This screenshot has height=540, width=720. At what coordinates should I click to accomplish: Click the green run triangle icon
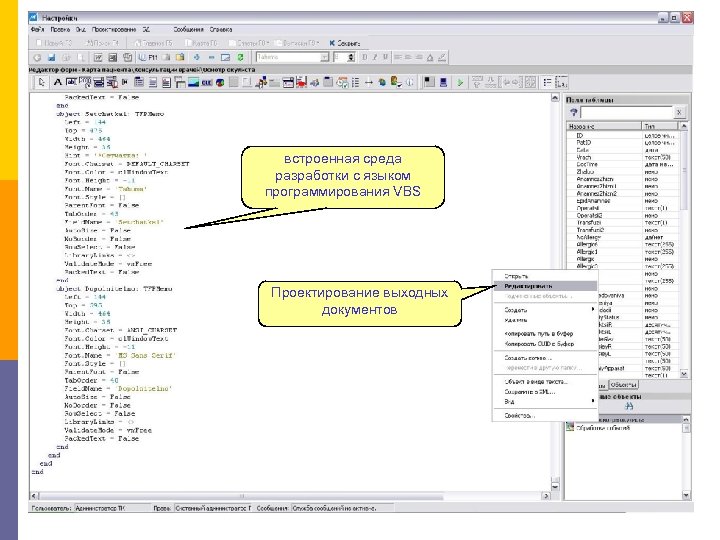click(x=460, y=82)
